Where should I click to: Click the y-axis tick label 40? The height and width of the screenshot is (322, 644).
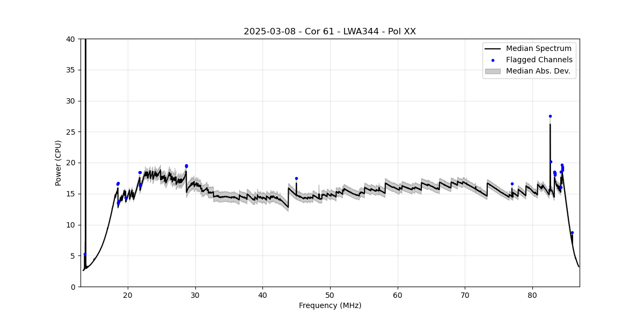[x=70, y=39]
